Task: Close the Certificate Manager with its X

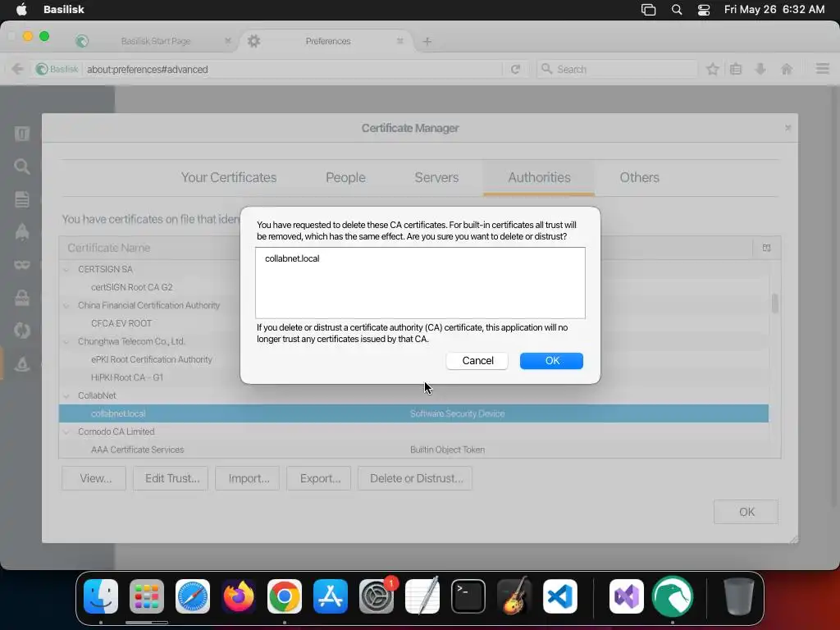Action: coord(787,127)
